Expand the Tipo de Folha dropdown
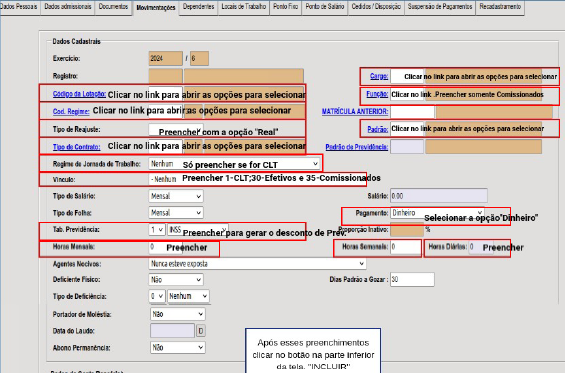Viewport: 570px width, 373px height. (176, 213)
